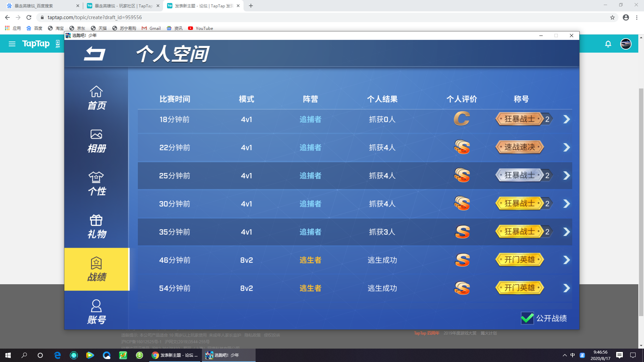Click the browser address bar URL
Screen dimensions: 644x362
click(x=95, y=17)
